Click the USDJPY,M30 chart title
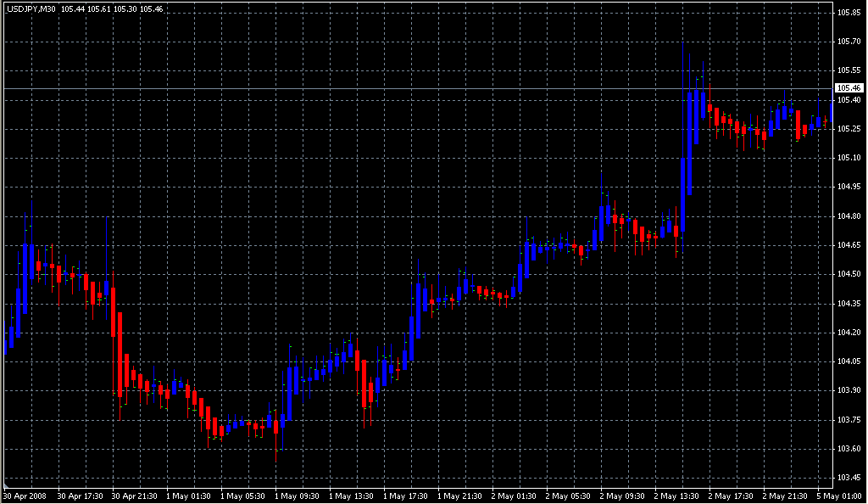 31,9
